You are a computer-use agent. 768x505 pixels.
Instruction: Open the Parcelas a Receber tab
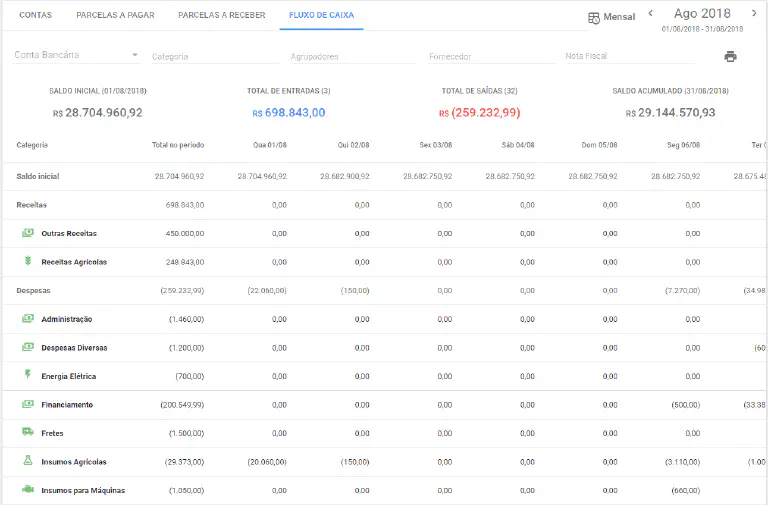[x=222, y=15]
